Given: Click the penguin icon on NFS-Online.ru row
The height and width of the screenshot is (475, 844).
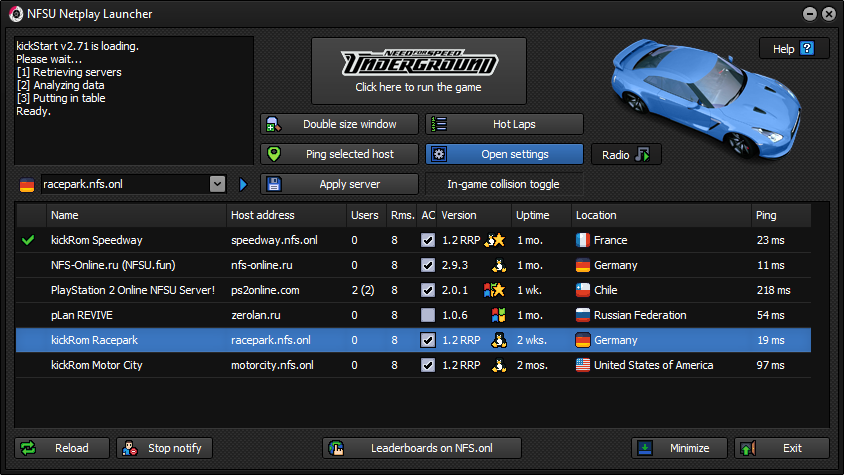Looking at the screenshot, I should coord(499,265).
